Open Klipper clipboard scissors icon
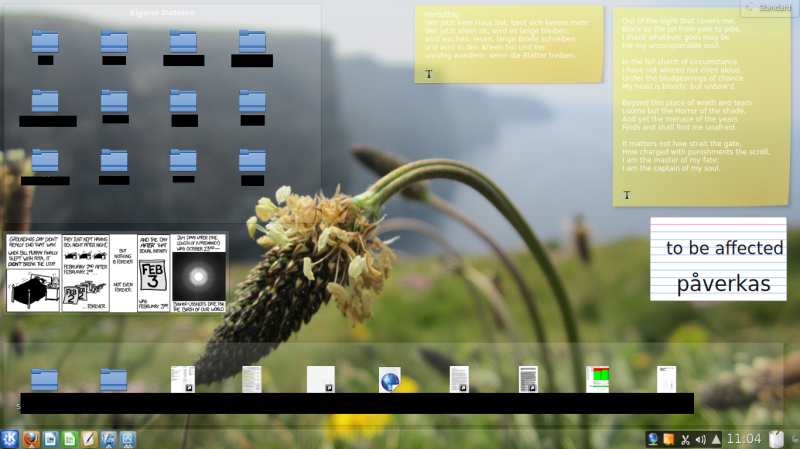800x449 pixels. 685,439
